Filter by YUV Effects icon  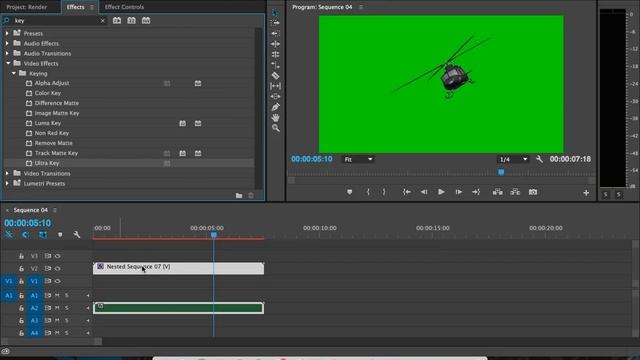[146, 20]
